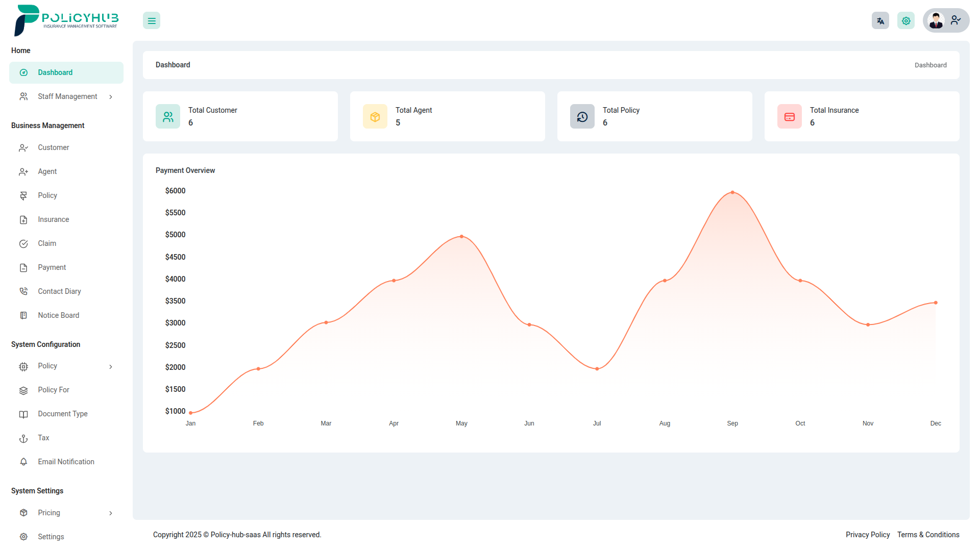The image size is (980, 551).
Task: Open the language translation icon
Action: coord(880,21)
